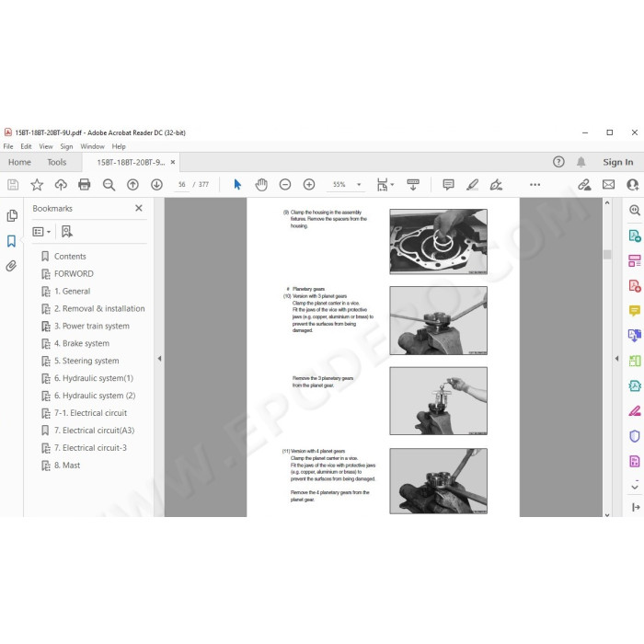Image resolution: width=644 pixels, height=644 pixels.
Task: Open 3. Power train system bookmark
Action: tap(92, 326)
